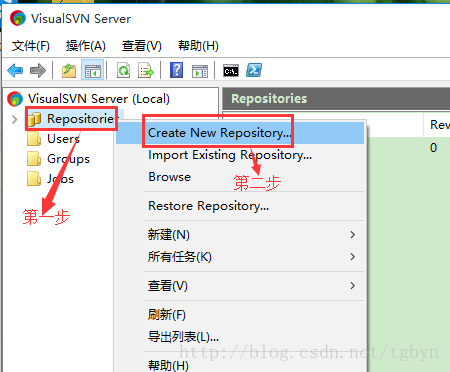Open Help via the question mark icon

(x=176, y=70)
